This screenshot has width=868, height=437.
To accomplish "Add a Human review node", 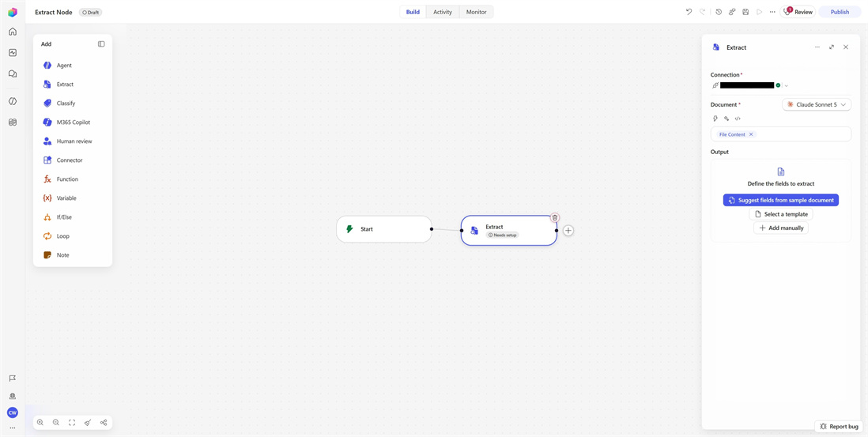I will (x=73, y=141).
